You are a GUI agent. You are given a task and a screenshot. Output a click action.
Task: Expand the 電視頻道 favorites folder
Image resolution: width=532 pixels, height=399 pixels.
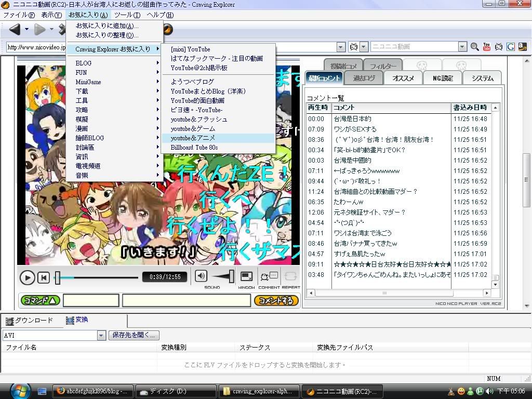click(114, 166)
